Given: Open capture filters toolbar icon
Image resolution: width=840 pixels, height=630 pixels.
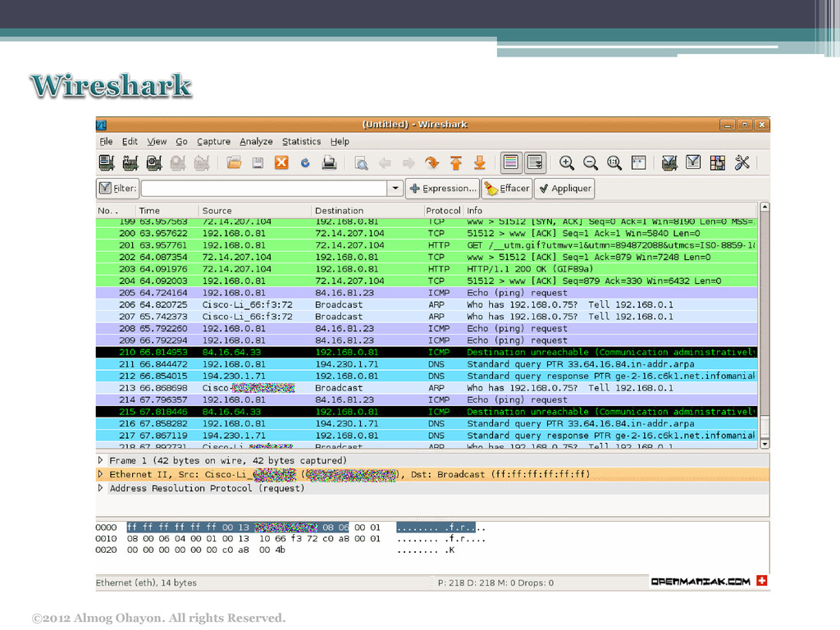Looking at the screenshot, I should pos(669,162).
